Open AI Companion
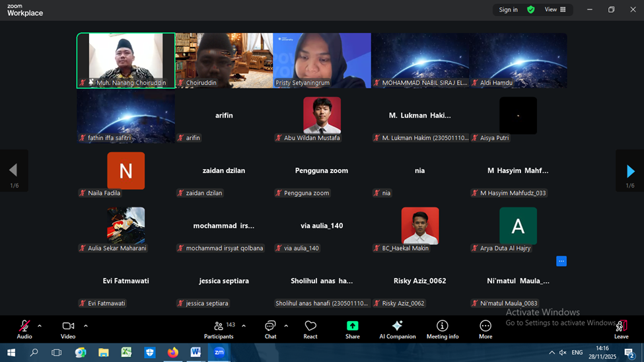The height and width of the screenshot is (362, 644). 397,329
